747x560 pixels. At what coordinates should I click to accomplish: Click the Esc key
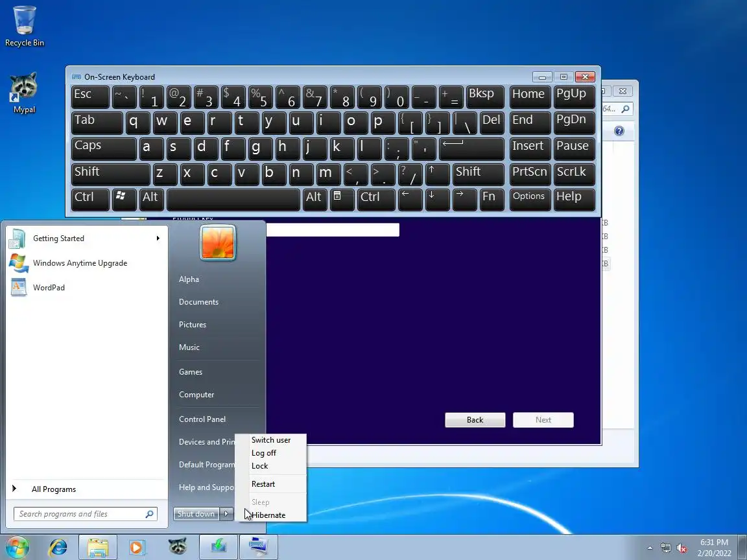tap(90, 97)
